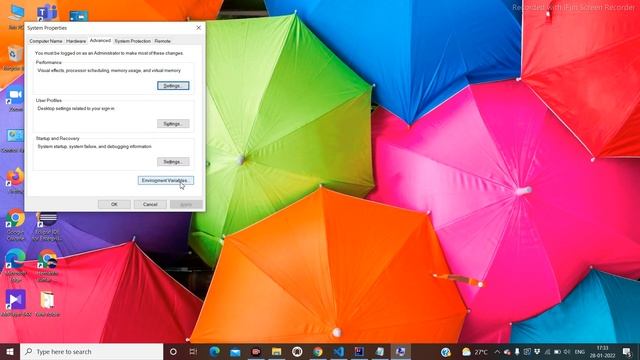The height and width of the screenshot is (360, 640).
Task: Select the This PC desktop icon
Action: tap(16, 16)
